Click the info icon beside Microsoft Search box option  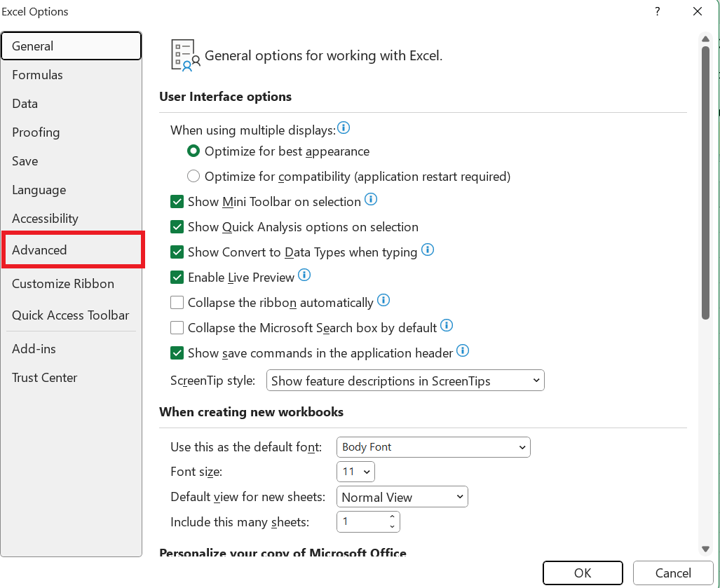(447, 326)
